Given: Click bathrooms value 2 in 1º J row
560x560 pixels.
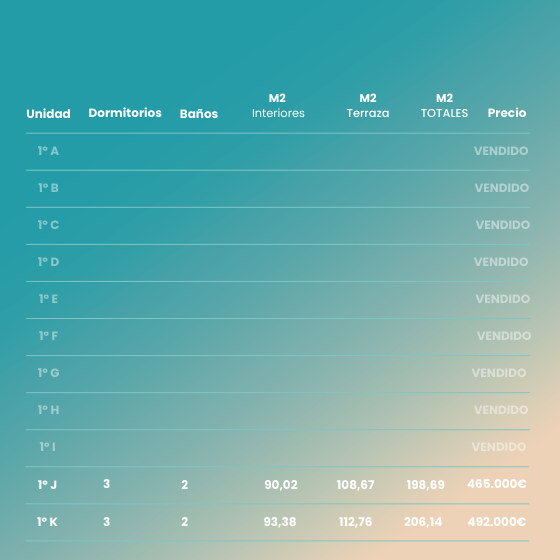Looking at the screenshot, I should point(185,485).
